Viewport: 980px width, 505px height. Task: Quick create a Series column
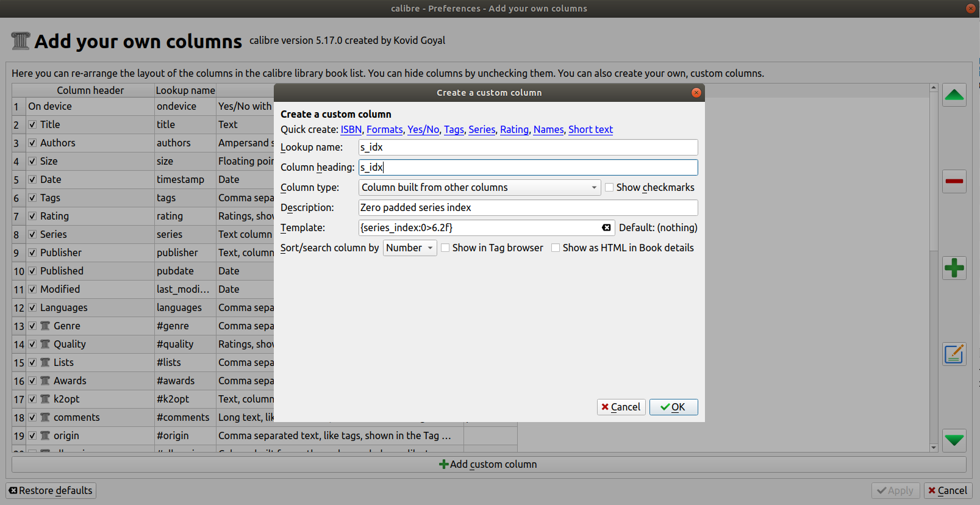click(482, 129)
